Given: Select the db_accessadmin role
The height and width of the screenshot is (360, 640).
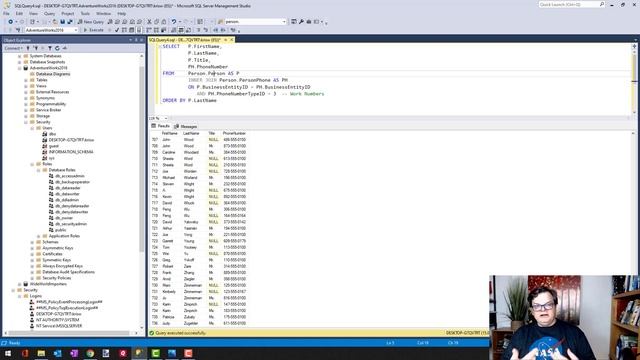Looking at the screenshot, I should coord(70,176).
